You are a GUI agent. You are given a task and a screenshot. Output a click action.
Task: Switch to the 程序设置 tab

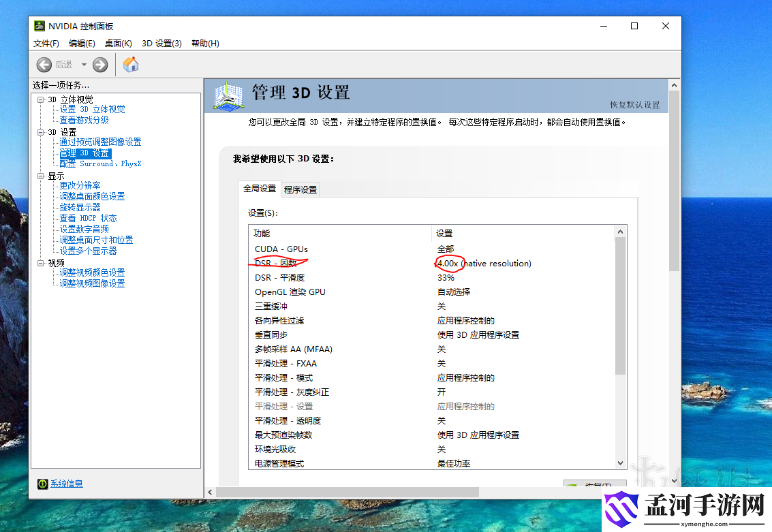pos(300,189)
